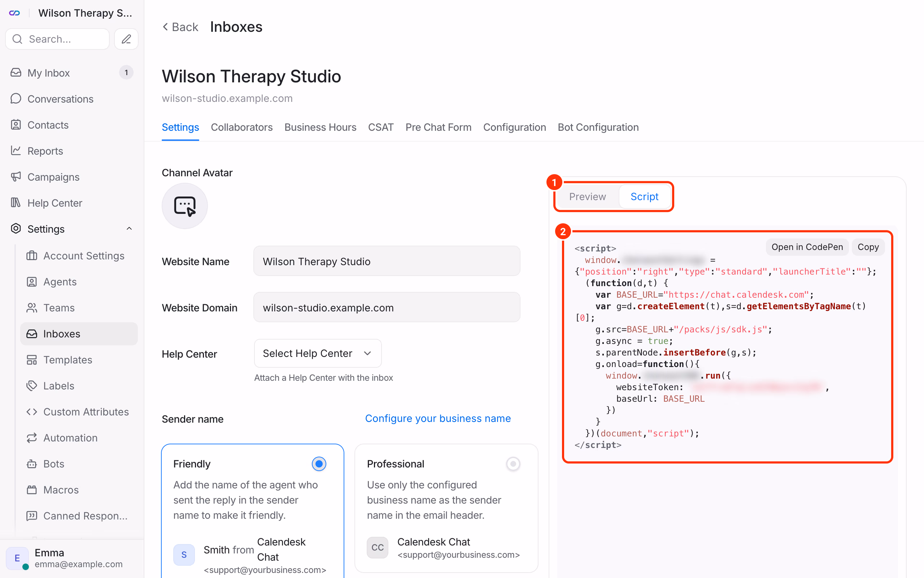
Task: Select the Friendly sender name option
Action: tap(319, 464)
